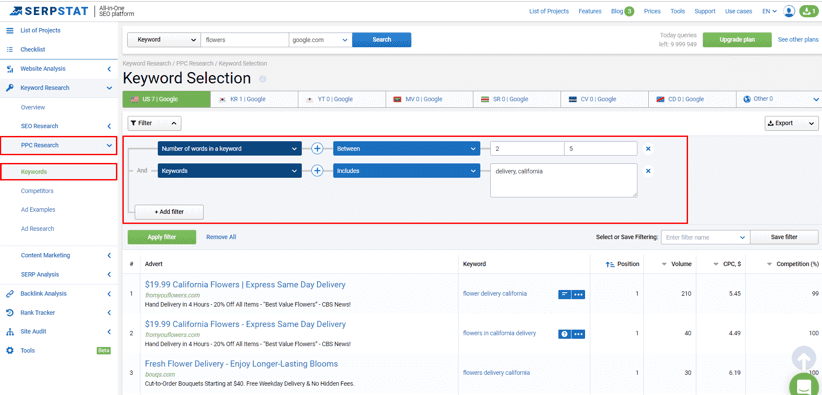Click the blue Search button
The width and height of the screenshot is (822, 395).
(382, 39)
